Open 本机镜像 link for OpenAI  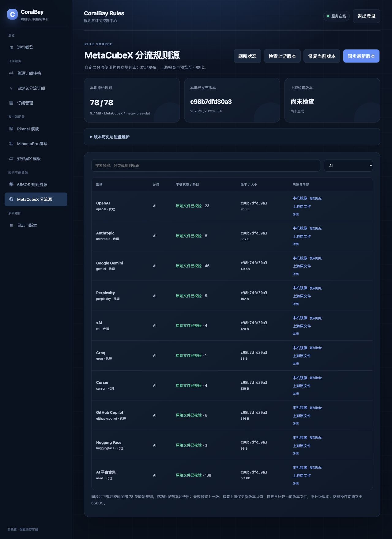[300, 198]
